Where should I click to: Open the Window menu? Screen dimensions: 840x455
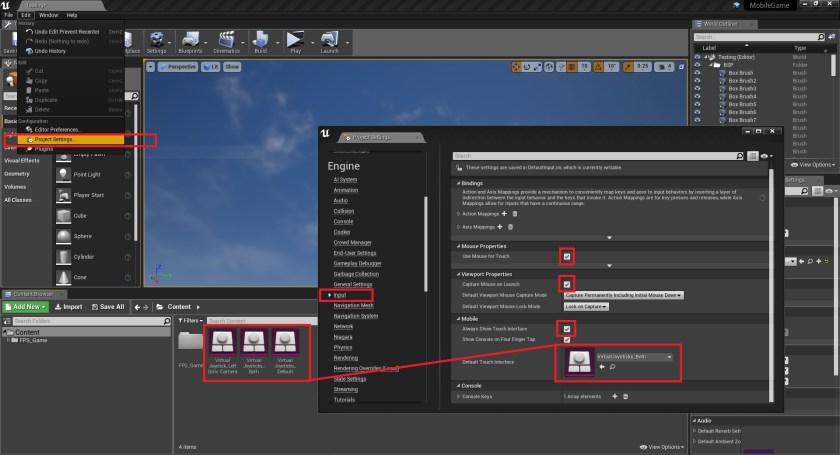48,16
